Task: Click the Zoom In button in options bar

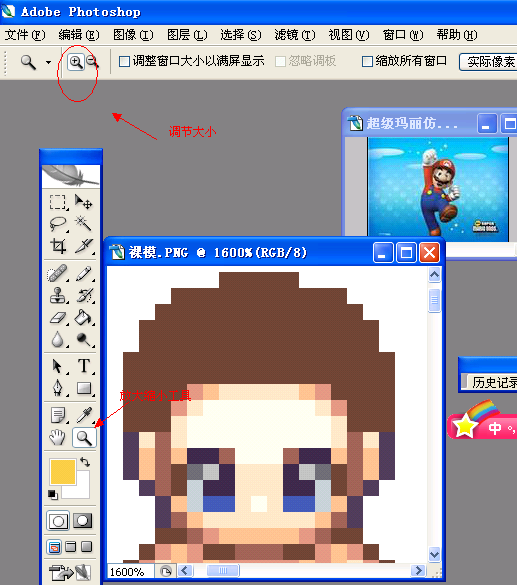Action: tap(76, 62)
